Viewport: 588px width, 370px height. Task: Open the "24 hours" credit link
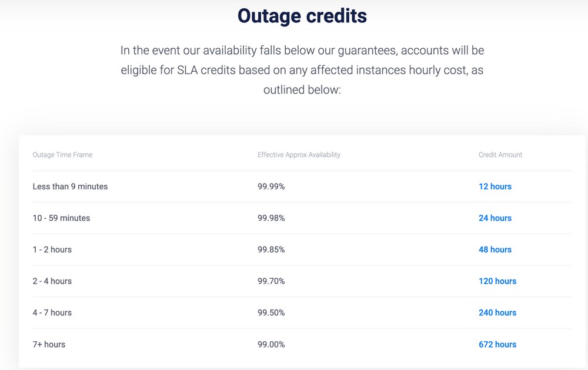click(495, 218)
